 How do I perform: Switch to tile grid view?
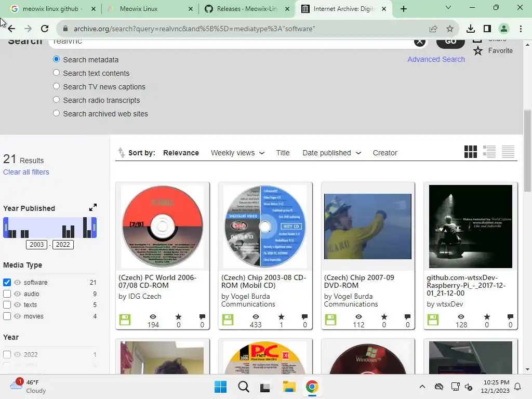pos(471,152)
